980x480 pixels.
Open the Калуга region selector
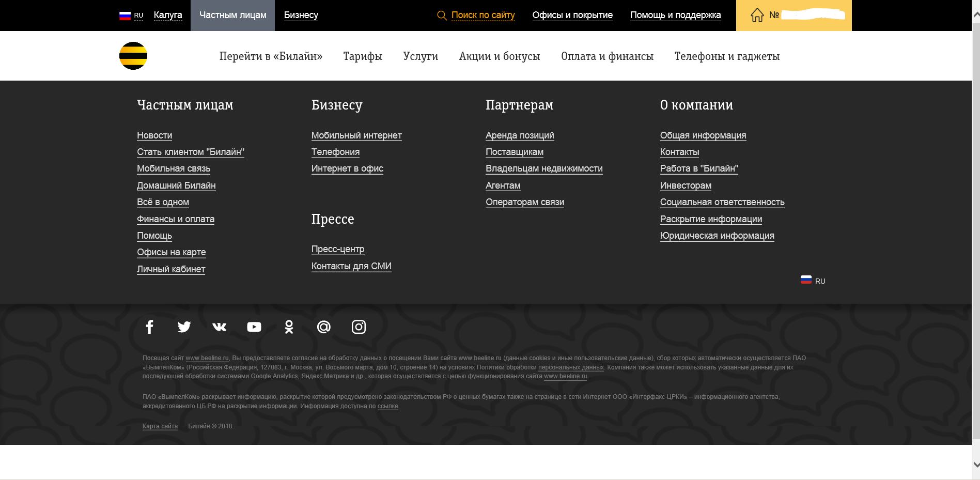pyautogui.click(x=168, y=16)
